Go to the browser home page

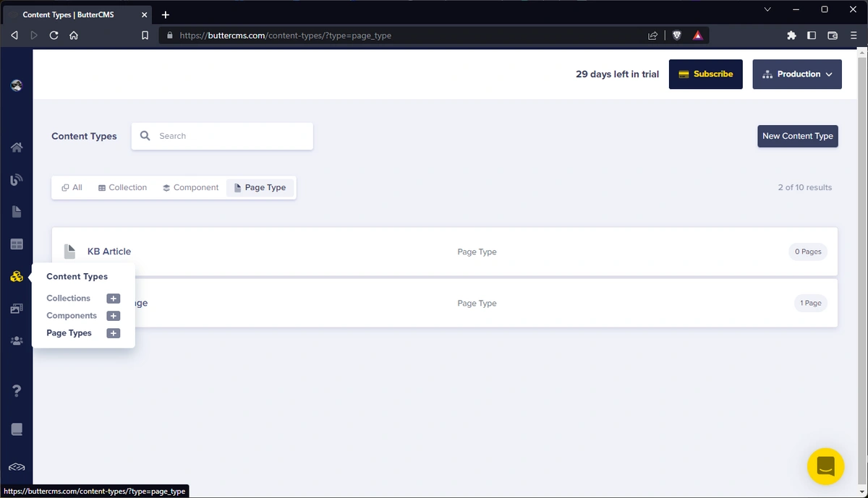pos(74,35)
